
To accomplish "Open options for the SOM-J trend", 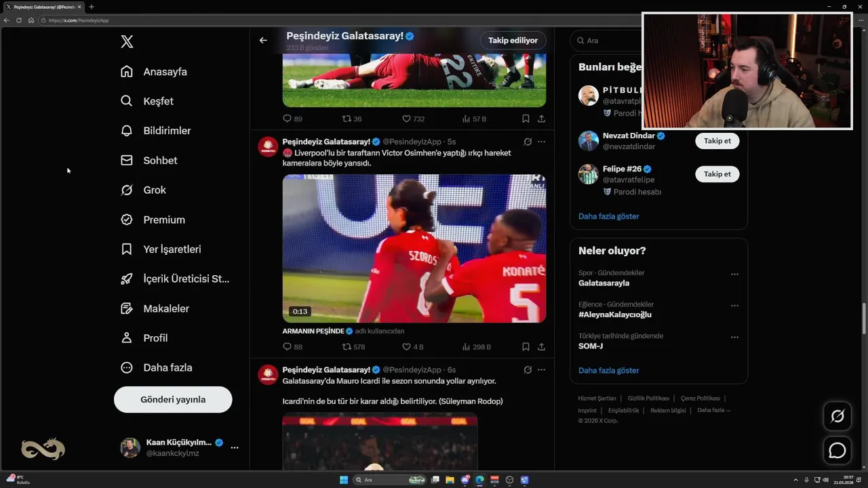I will (734, 337).
